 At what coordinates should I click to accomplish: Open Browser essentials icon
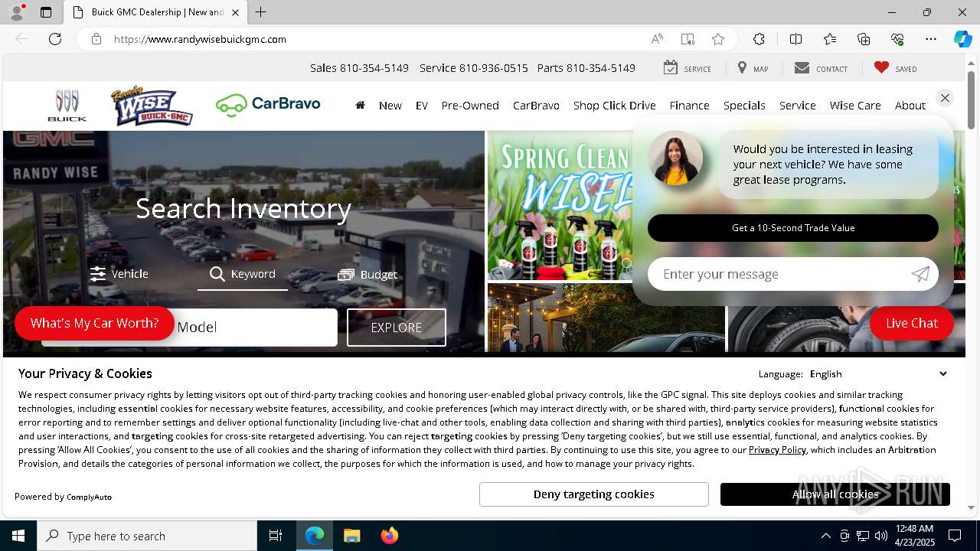pos(897,39)
